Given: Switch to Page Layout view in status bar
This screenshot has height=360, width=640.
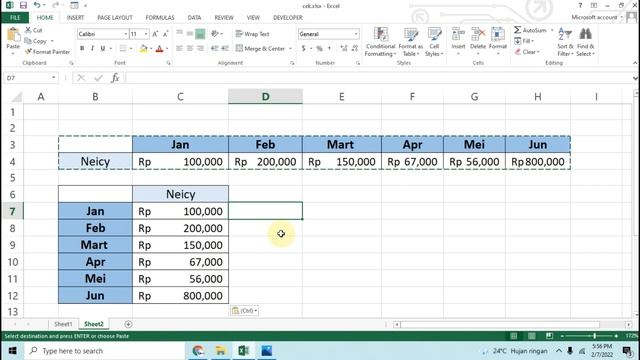Looking at the screenshot, I should 531,336.
